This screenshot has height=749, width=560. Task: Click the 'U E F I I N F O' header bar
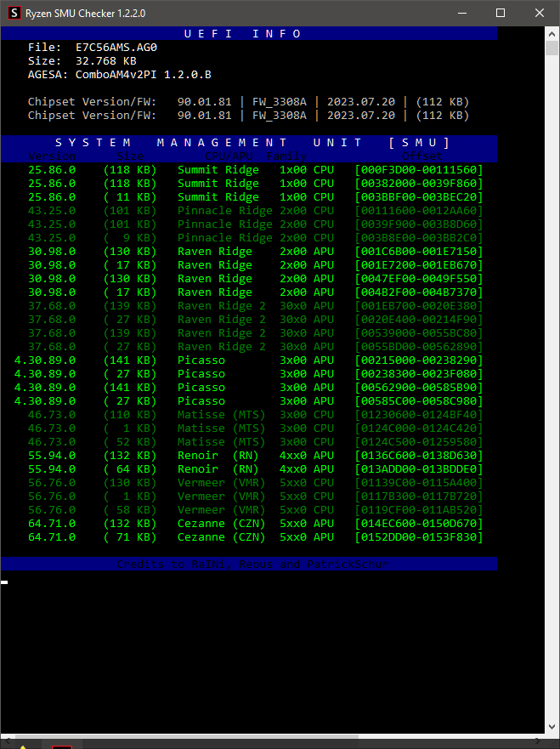tap(249, 33)
